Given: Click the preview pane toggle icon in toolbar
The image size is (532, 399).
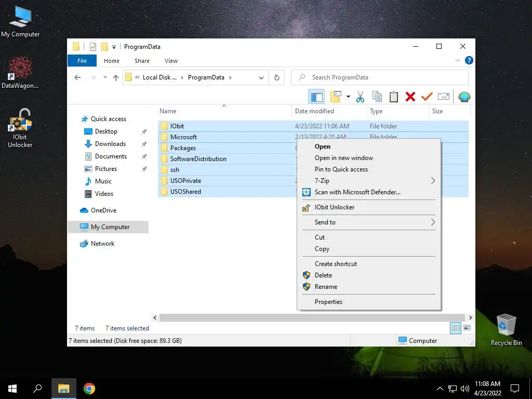Looking at the screenshot, I should (316, 97).
